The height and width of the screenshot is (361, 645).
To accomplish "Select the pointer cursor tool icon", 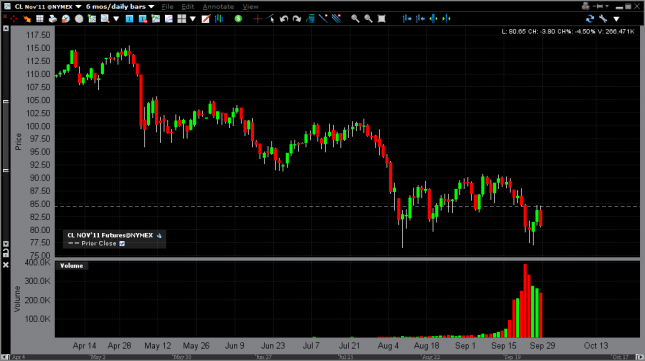I will coord(270,19).
